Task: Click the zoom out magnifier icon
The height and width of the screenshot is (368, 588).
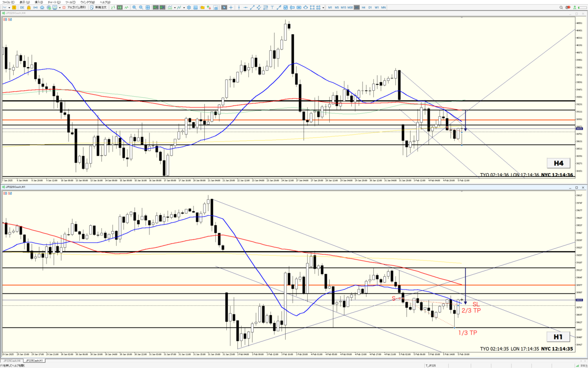Action: [x=141, y=7]
